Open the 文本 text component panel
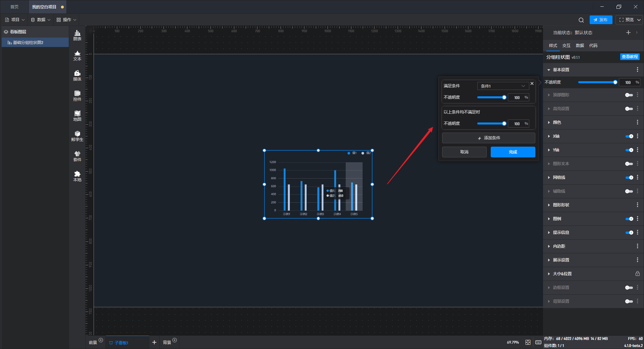Image resolution: width=644 pixels, height=349 pixels. pos(77,55)
